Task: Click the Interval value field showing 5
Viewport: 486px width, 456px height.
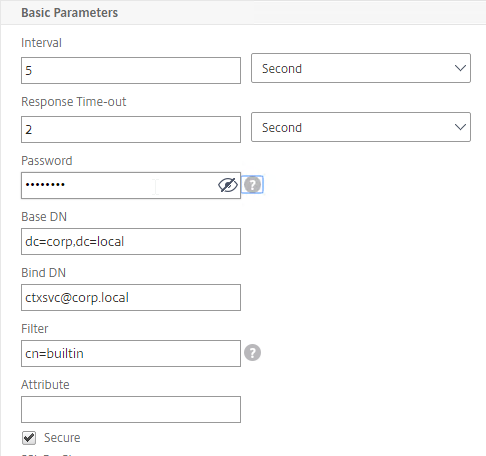Action: point(131,70)
